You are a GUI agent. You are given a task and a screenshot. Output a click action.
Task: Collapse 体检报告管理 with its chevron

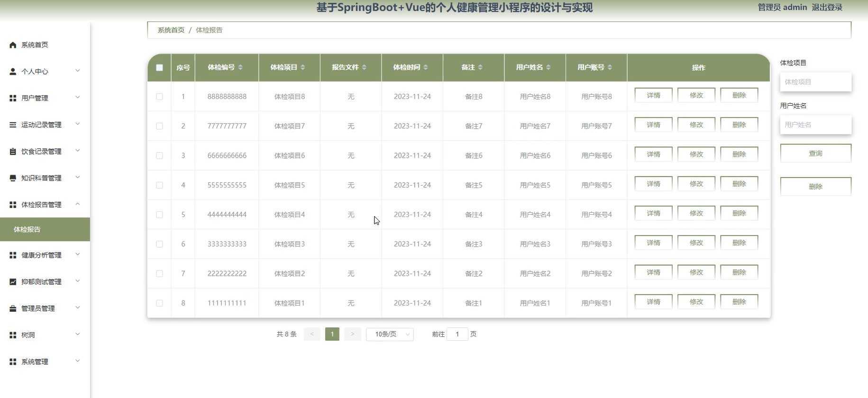coord(78,204)
